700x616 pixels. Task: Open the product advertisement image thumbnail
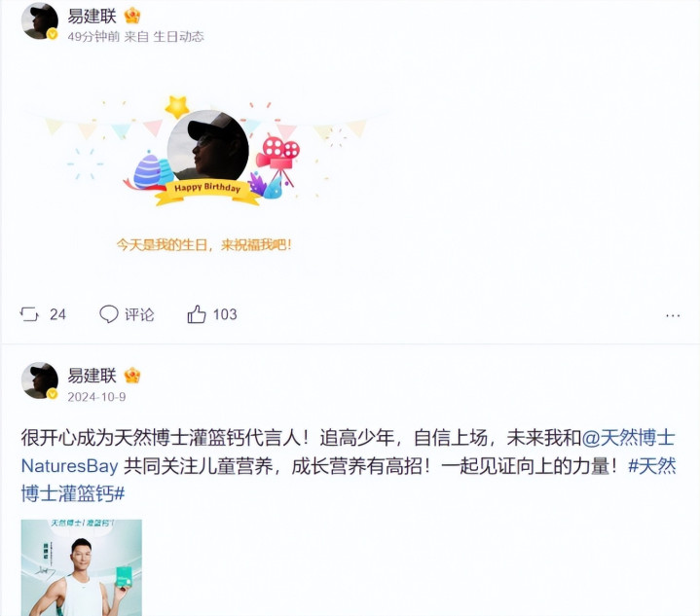(81, 567)
